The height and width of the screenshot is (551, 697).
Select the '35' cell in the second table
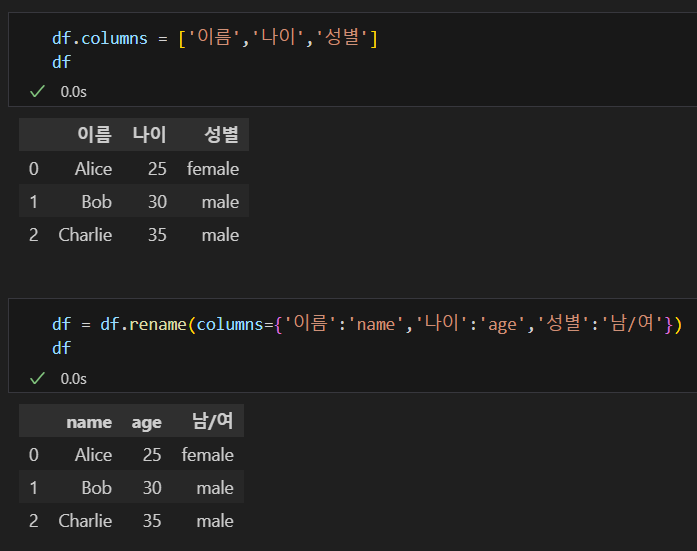click(152, 521)
